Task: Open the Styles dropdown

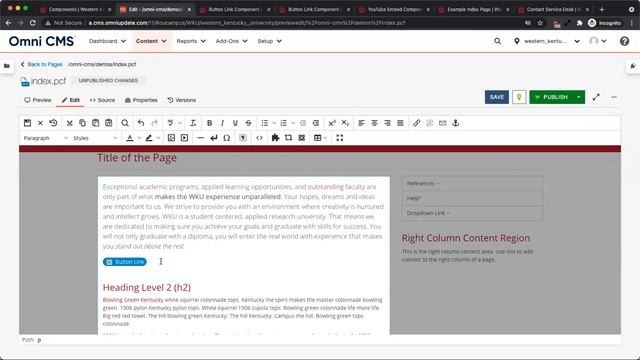Action: point(95,138)
